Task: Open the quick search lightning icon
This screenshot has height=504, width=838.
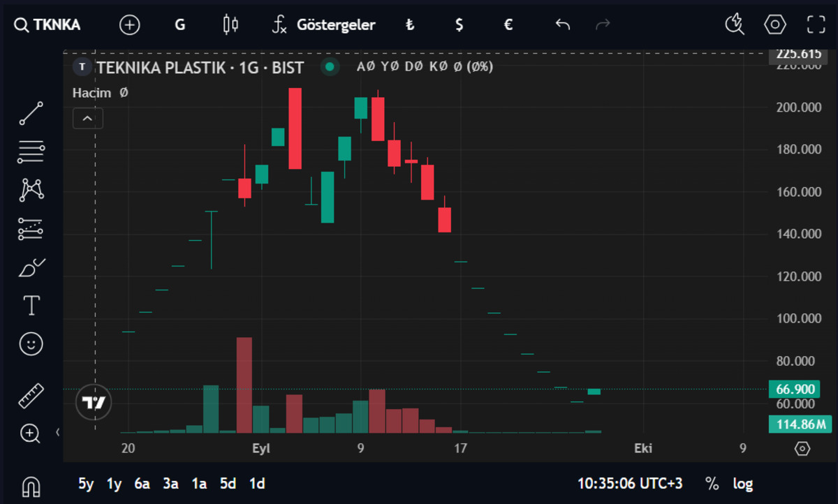Action: click(735, 25)
